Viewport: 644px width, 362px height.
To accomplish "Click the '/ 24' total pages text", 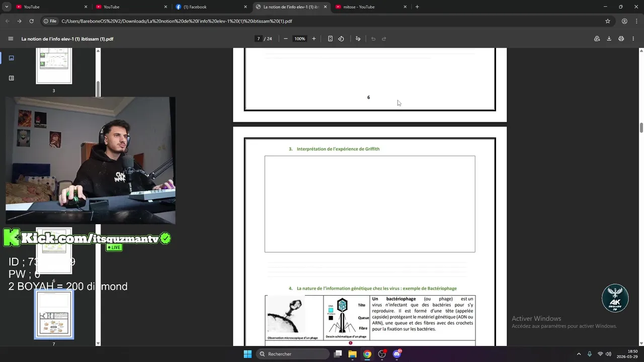I will 268,39.
